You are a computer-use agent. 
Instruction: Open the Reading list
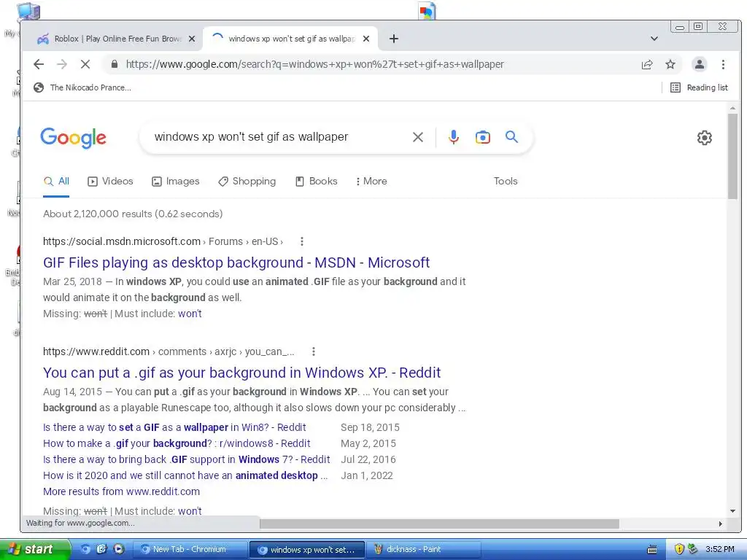click(699, 87)
